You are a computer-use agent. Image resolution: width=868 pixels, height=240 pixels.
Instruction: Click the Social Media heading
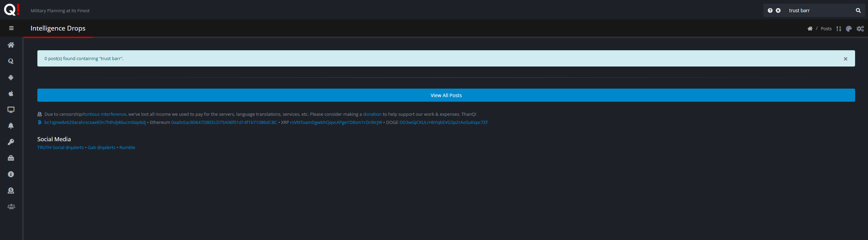pos(54,139)
